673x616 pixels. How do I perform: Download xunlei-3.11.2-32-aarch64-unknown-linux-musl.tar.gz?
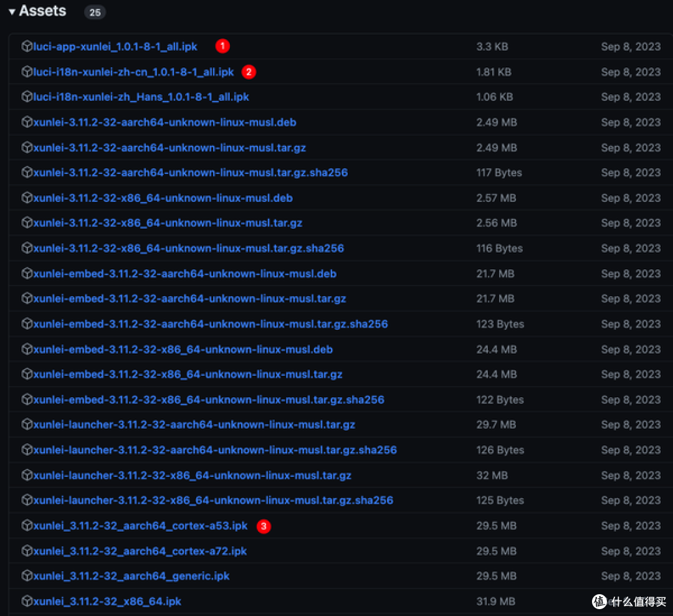coord(169,148)
